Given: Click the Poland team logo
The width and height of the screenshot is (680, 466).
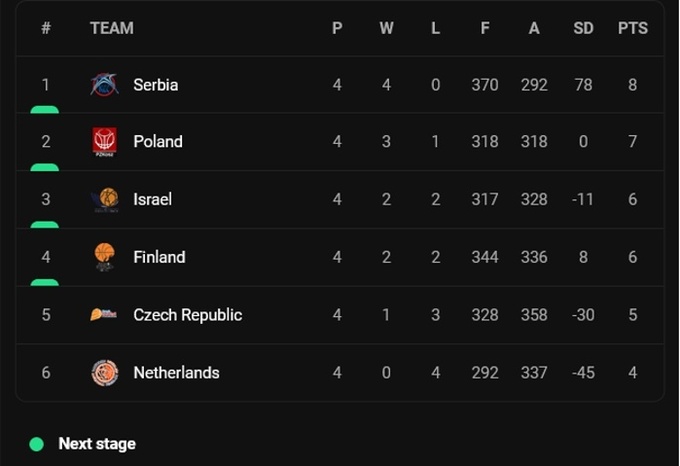Looking at the screenshot, I should click(x=104, y=142).
